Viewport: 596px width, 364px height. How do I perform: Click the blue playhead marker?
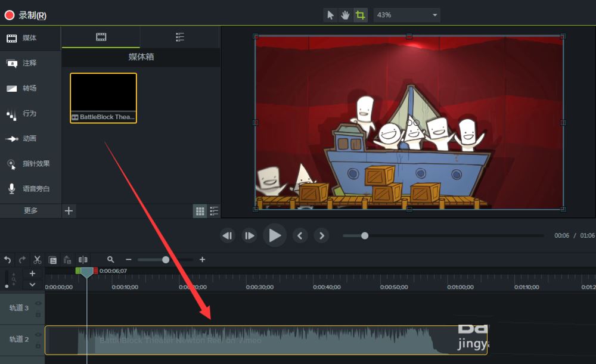[86, 272]
